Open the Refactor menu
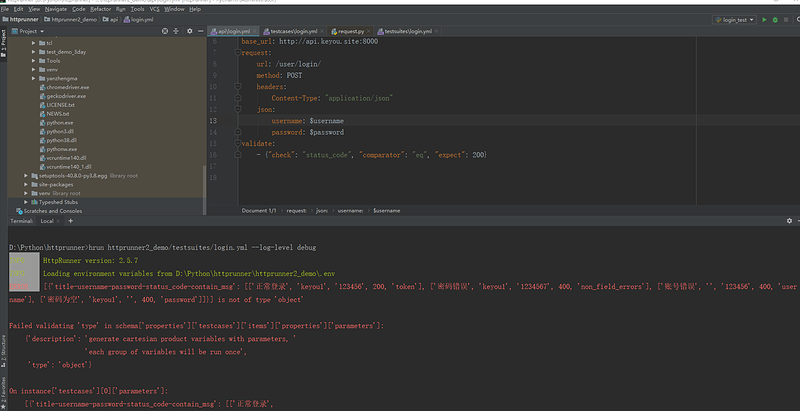This screenshot has width=800, height=411. tap(101, 9)
